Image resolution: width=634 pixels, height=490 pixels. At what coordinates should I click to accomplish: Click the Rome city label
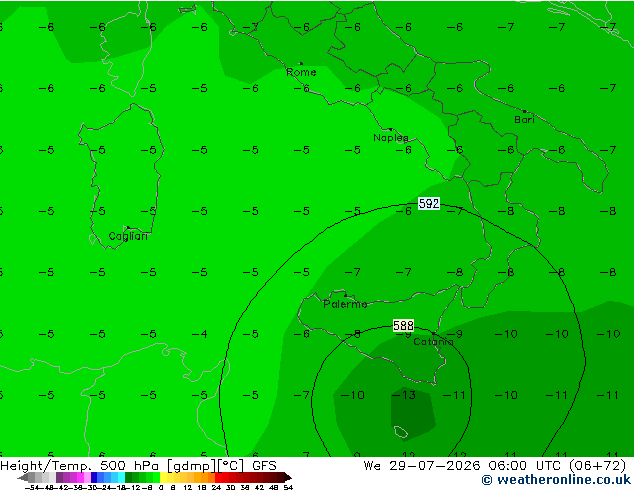tap(301, 72)
